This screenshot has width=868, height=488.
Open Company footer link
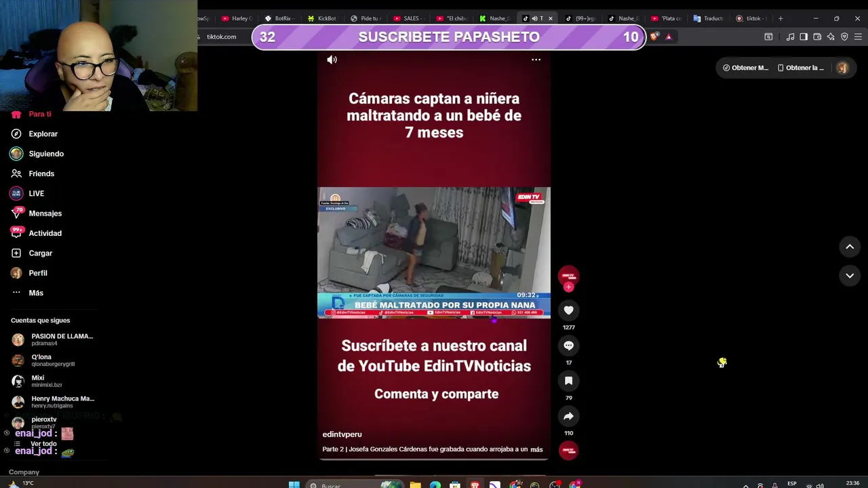(x=24, y=472)
